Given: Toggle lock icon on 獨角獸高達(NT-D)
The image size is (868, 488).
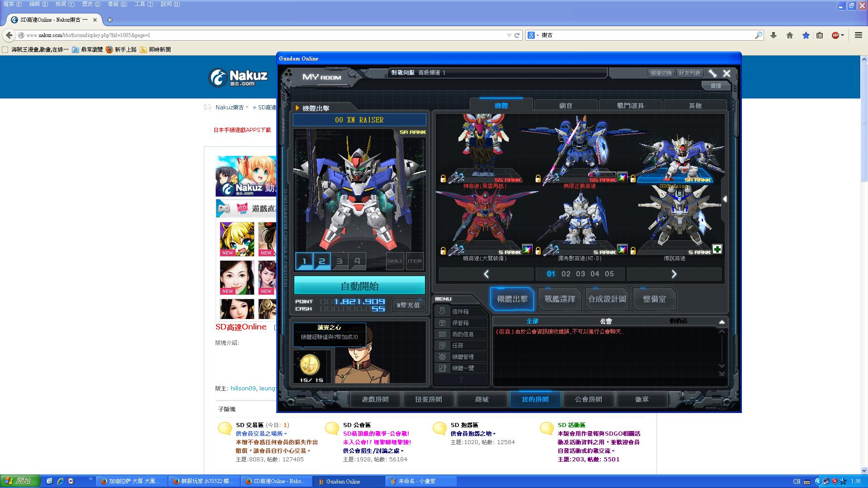Looking at the screenshot, I should pyautogui.click(x=538, y=251).
